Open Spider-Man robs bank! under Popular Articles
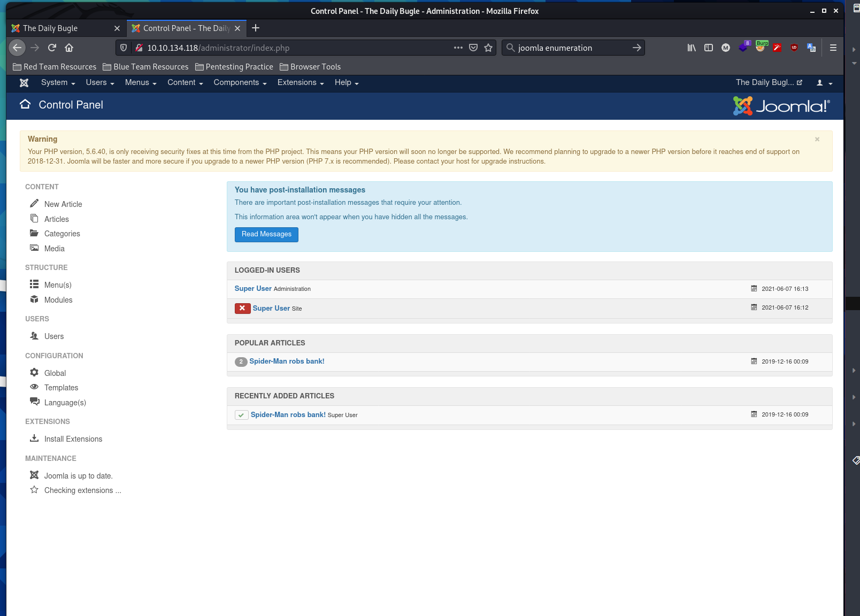The width and height of the screenshot is (860, 616). coord(287,361)
